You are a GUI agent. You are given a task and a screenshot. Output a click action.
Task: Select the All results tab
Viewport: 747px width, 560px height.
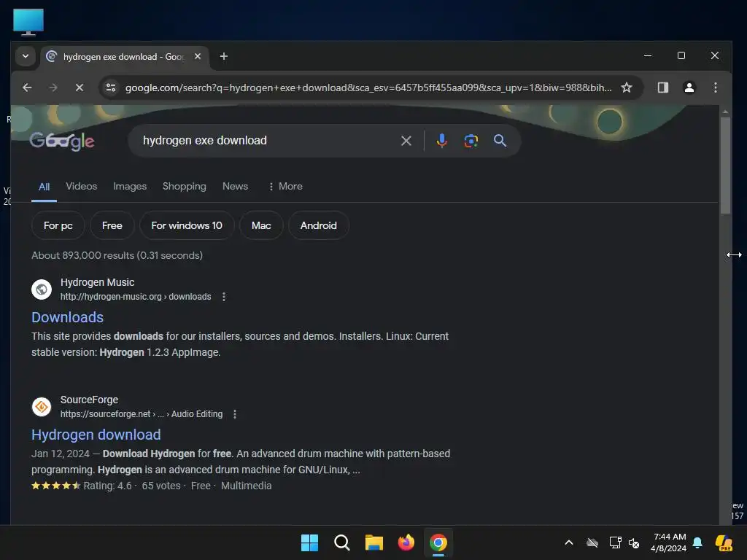coord(44,187)
